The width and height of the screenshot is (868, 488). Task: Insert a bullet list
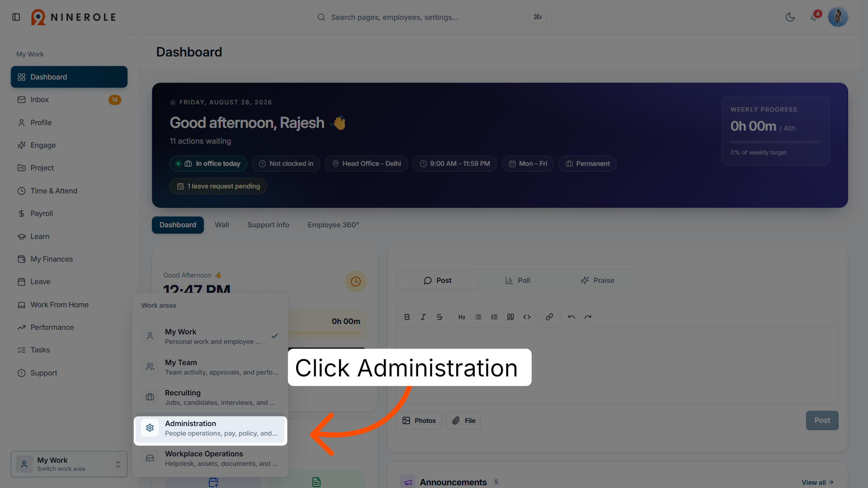[x=478, y=317]
